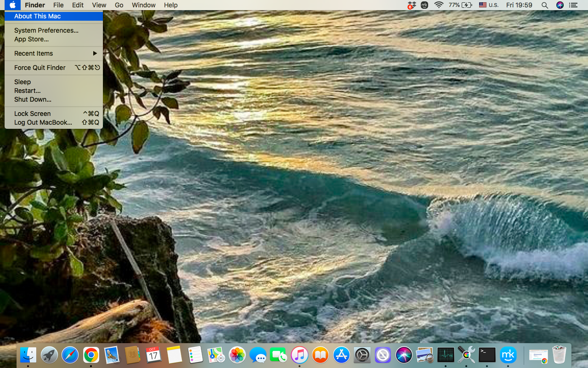The image size is (588, 368).
Task: Open the Trash in the Dock
Action: click(x=559, y=355)
